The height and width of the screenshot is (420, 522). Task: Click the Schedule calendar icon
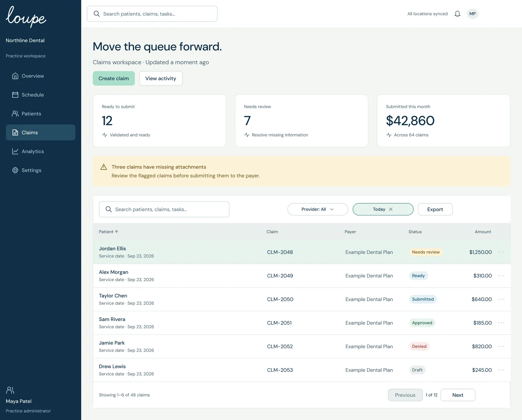pyautogui.click(x=15, y=95)
